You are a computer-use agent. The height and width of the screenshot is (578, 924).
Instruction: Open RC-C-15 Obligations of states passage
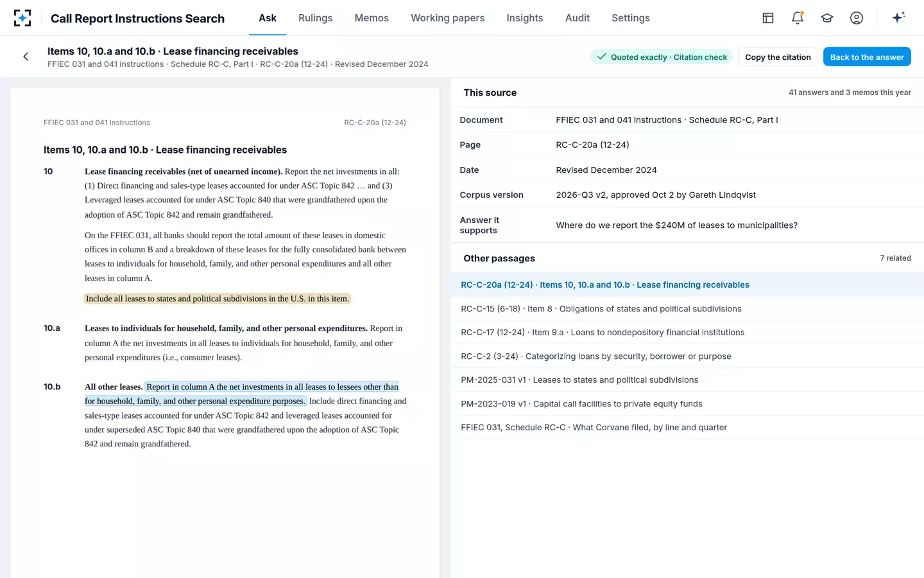coord(687,309)
